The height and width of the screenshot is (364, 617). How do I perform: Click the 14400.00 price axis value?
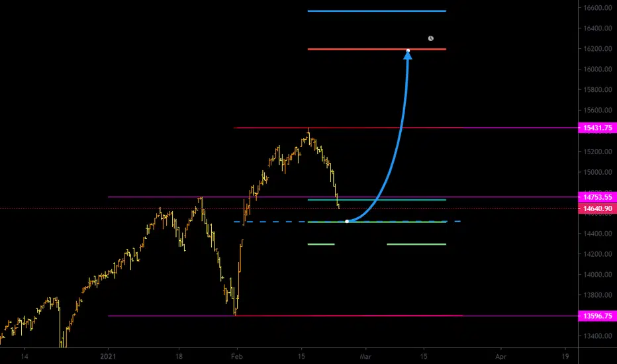[597, 234]
